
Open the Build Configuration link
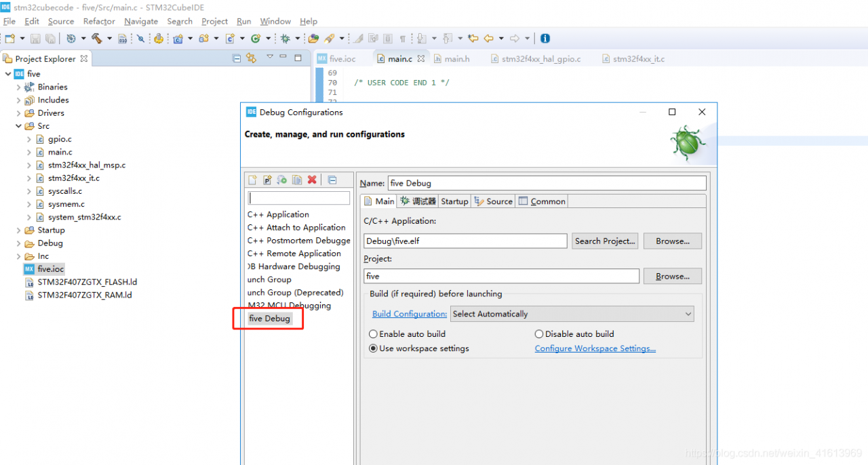tap(410, 314)
